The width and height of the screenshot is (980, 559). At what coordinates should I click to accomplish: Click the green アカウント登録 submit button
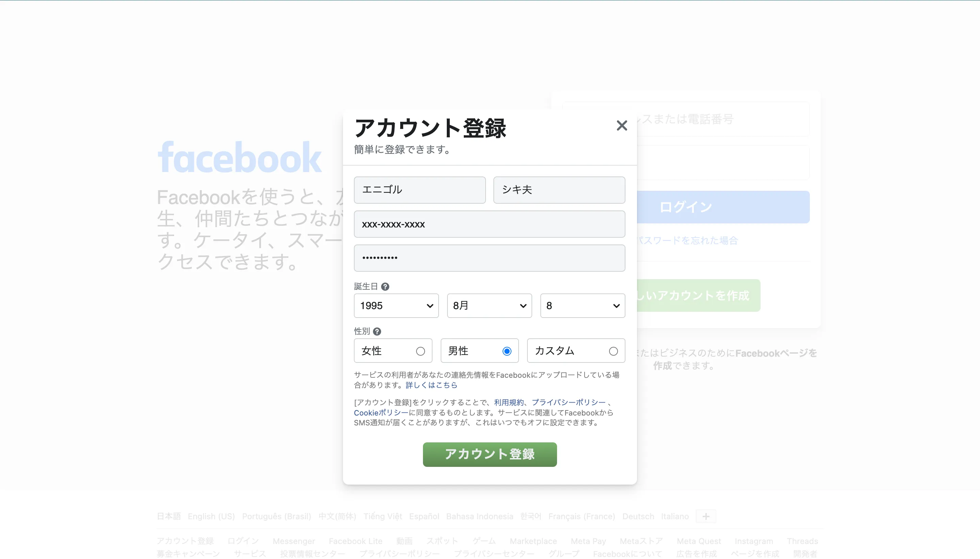pos(490,454)
